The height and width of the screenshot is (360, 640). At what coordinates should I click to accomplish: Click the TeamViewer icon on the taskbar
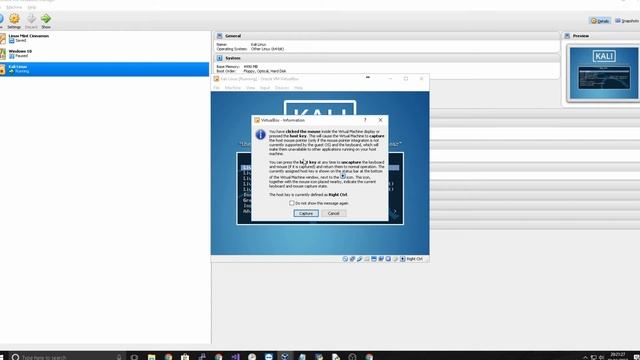[269, 357]
